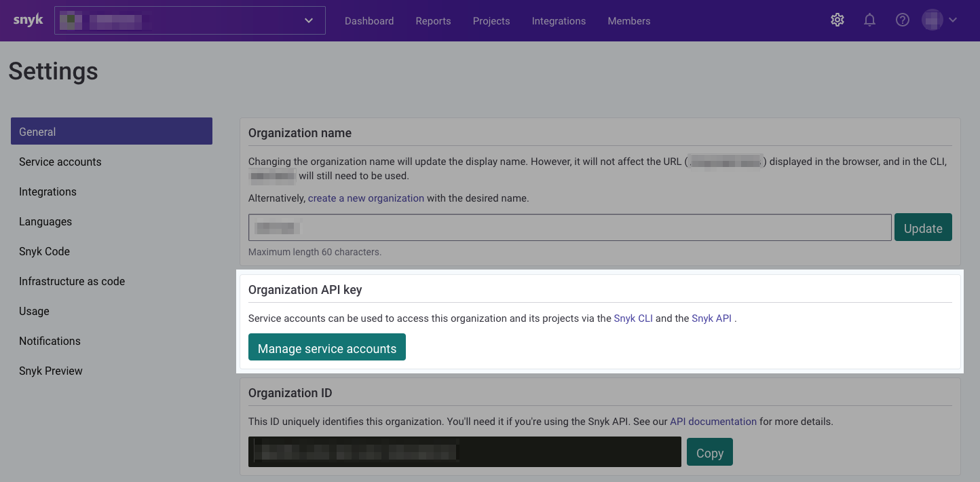Image resolution: width=980 pixels, height=482 pixels.
Task: Click the Organization name section heading
Action: tap(300, 133)
